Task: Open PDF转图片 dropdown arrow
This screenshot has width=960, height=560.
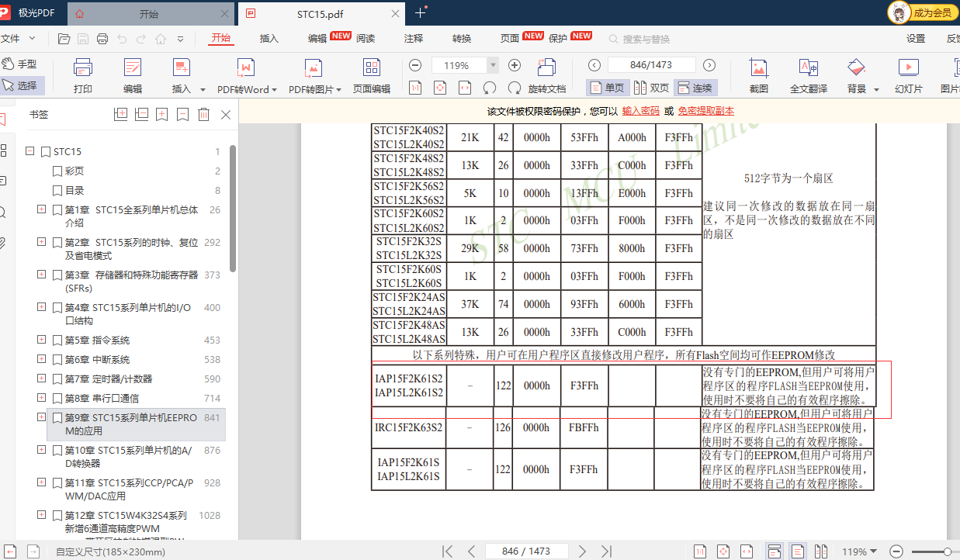Action: [339, 90]
